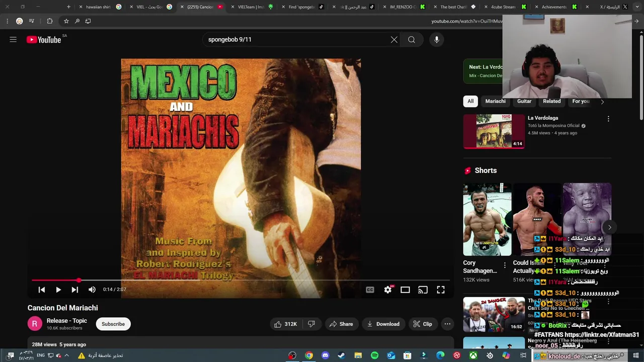Open the dust storm weather warning widget

point(101,355)
